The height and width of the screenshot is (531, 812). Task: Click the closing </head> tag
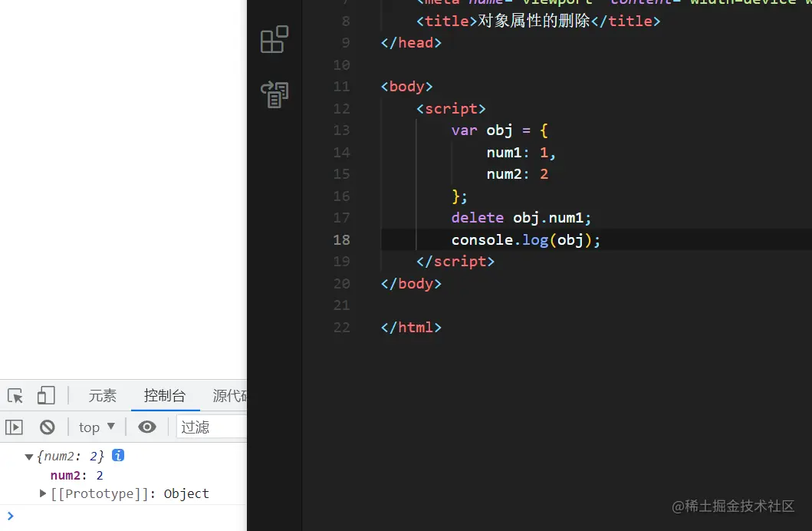click(411, 42)
